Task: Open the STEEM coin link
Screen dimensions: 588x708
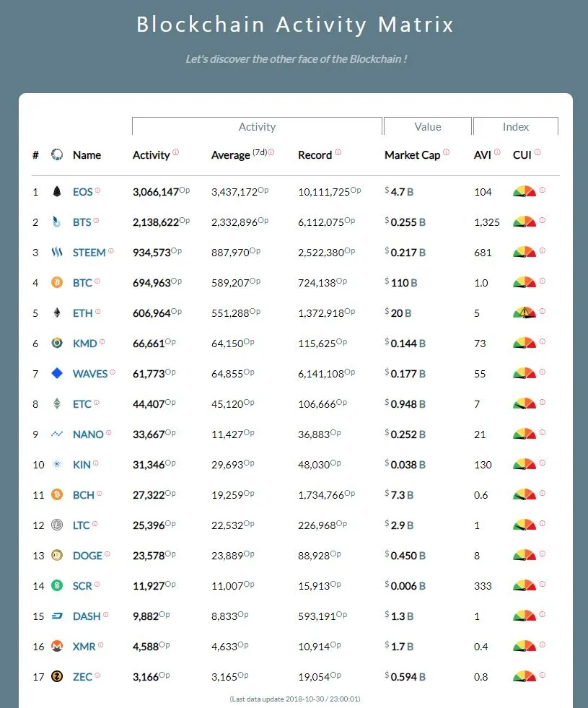Action: tap(89, 253)
